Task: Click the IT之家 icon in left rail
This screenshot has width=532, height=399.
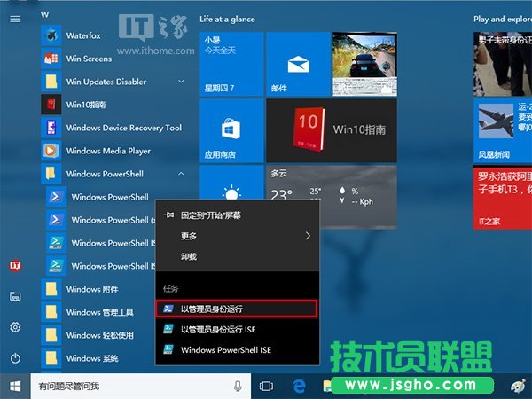Action: point(15,265)
